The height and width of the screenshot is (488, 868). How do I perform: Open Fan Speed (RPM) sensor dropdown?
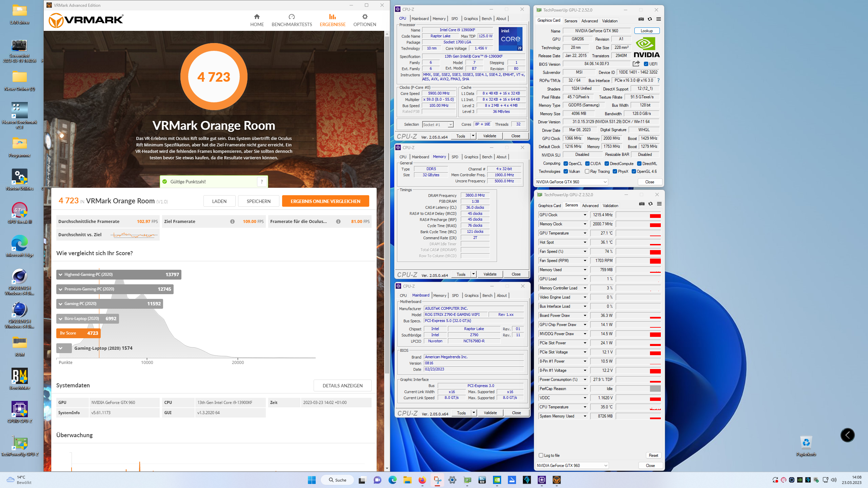(585, 261)
